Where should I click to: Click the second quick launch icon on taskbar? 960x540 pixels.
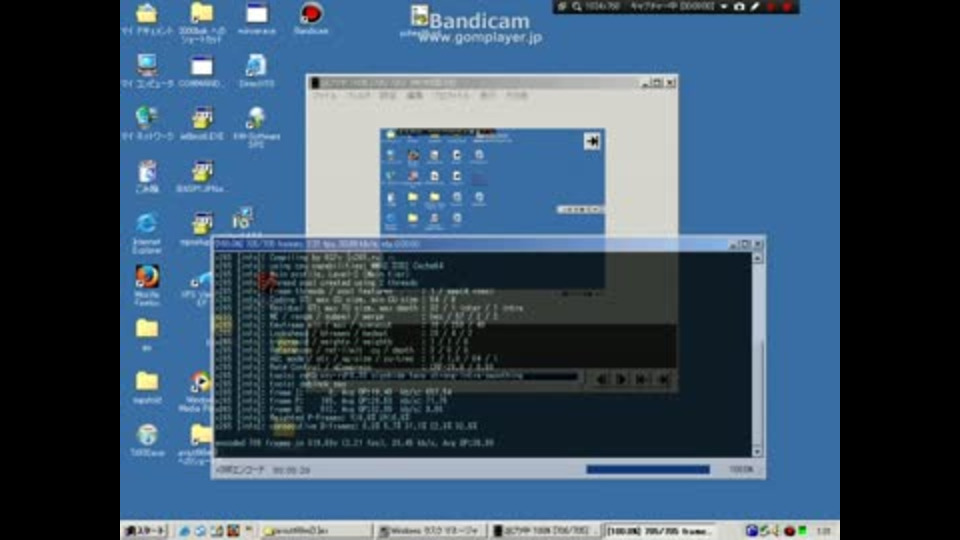pos(200,531)
